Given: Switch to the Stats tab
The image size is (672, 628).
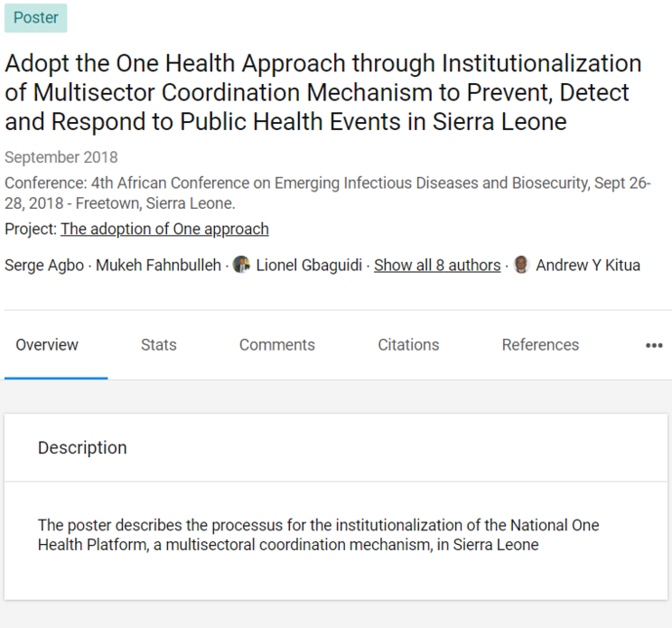Looking at the screenshot, I should (x=159, y=344).
